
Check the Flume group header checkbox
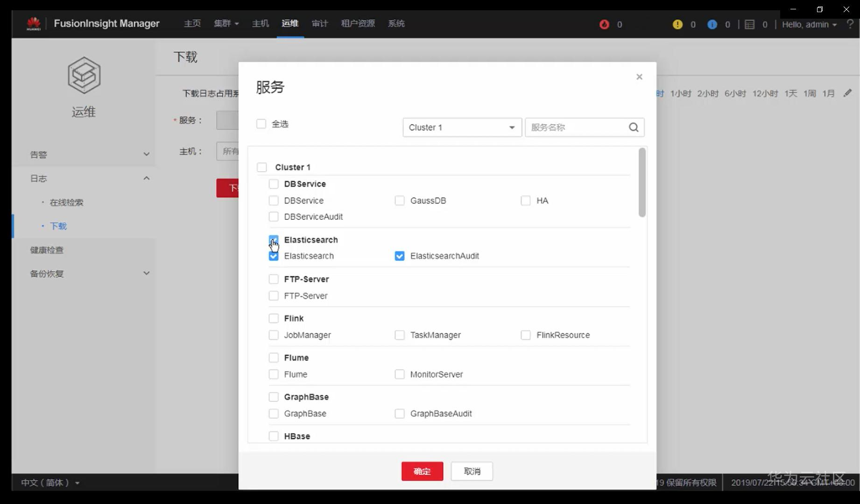click(x=274, y=357)
